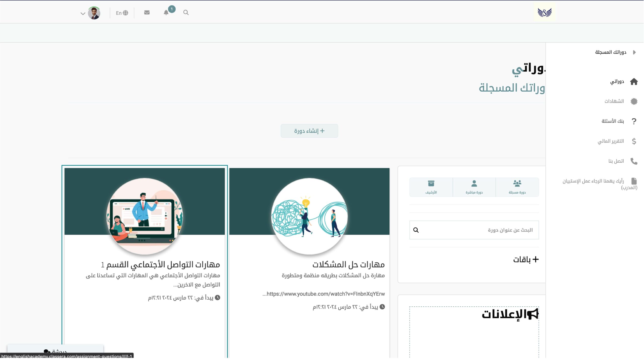Expand the باقات packages plus section
Image resolution: width=644 pixels, height=359 pixels.
coord(536,259)
